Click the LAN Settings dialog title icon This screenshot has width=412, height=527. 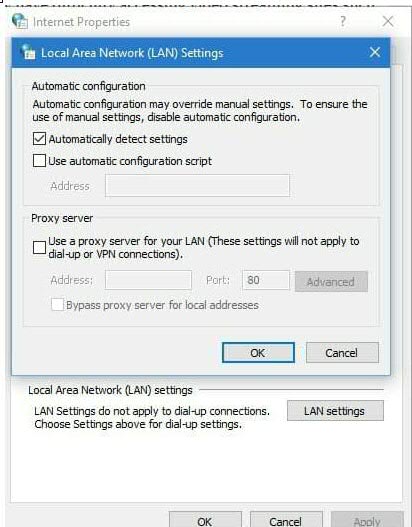coord(28,52)
